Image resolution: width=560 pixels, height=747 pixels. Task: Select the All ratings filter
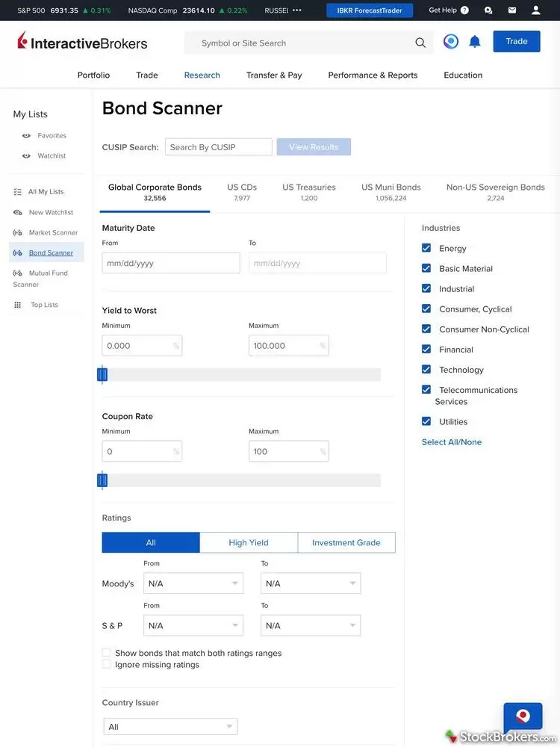tap(151, 542)
